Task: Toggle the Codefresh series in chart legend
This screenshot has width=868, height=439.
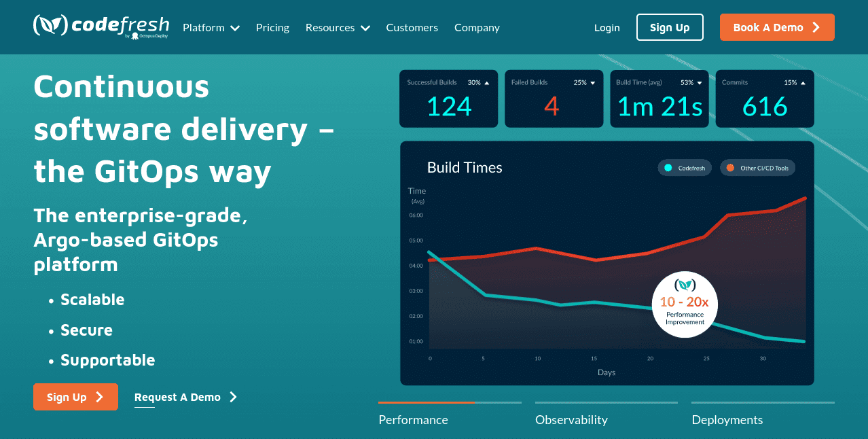Action: 684,167
